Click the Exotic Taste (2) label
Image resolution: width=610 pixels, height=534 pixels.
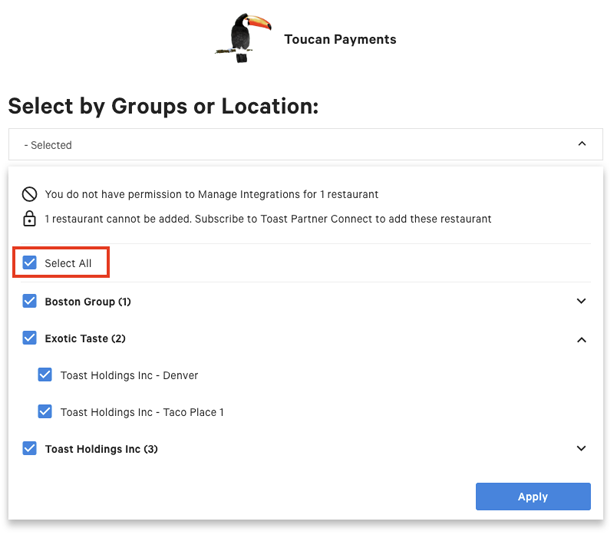85,339
